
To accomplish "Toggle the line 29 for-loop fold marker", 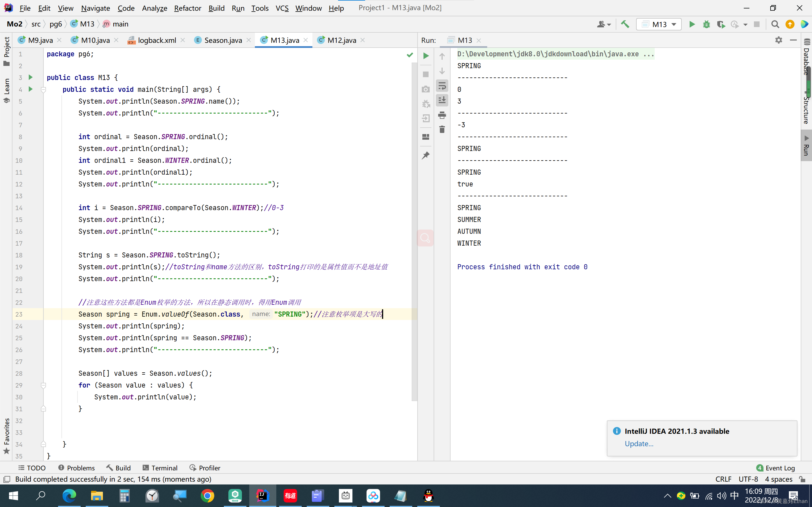I will coord(43,385).
